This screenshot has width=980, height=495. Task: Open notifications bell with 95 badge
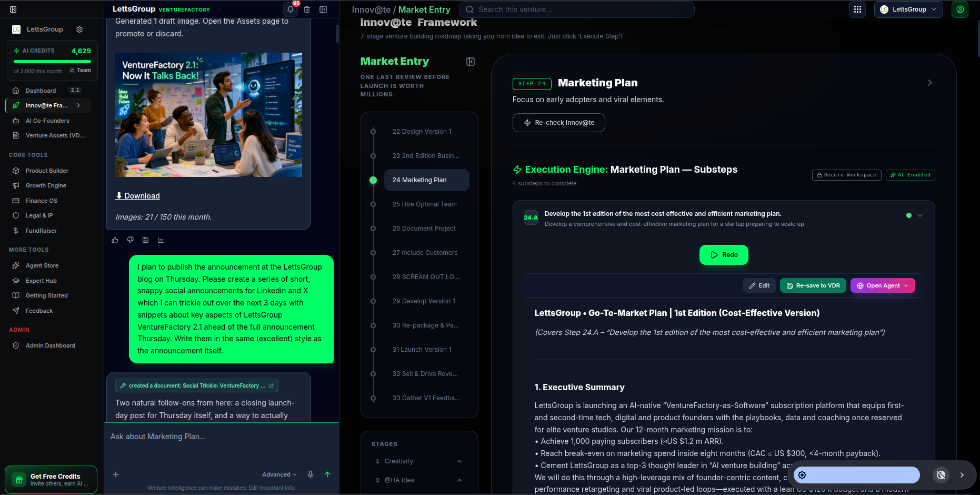[291, 9]
